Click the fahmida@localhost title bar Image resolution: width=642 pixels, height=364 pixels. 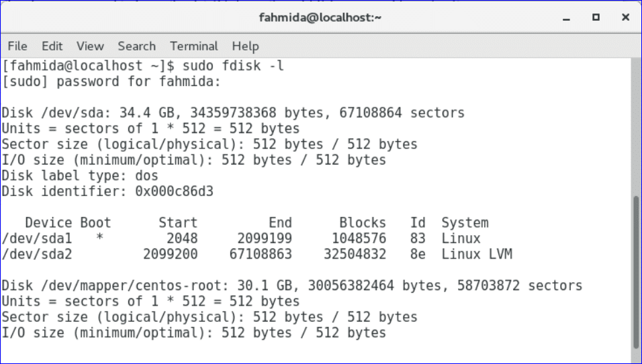320,17
